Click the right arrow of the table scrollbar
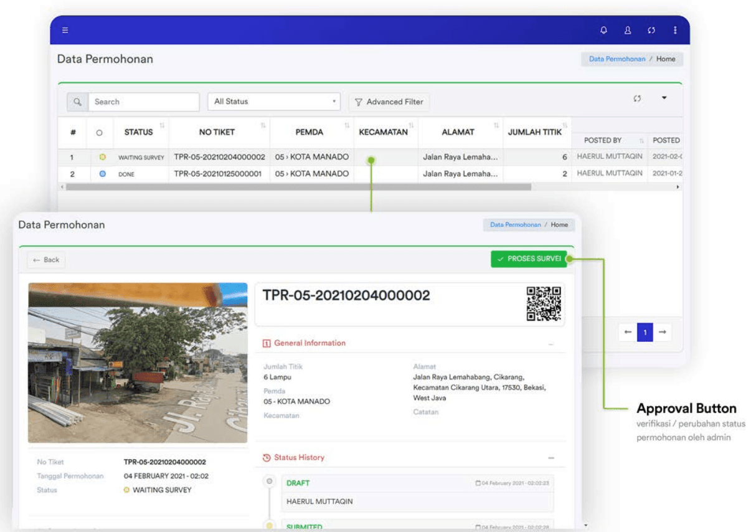Image resolution: width=756 pixels, height=532 pixels. point(678,187)
